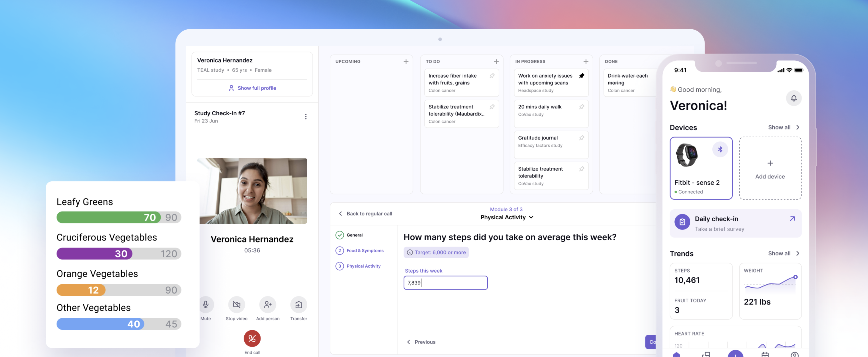The image size is (868, 357).
Task: Click the Add person icon
Action: click(x=268, y=305)
